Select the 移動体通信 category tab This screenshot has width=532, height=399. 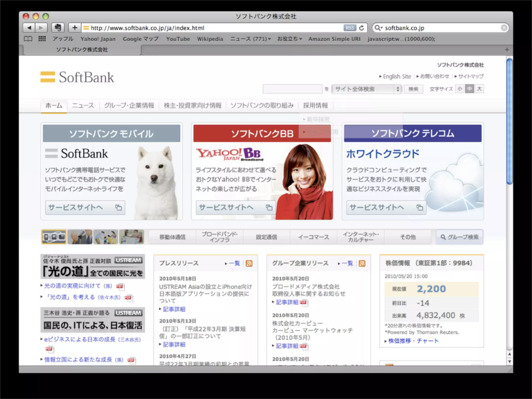(172, 237)
